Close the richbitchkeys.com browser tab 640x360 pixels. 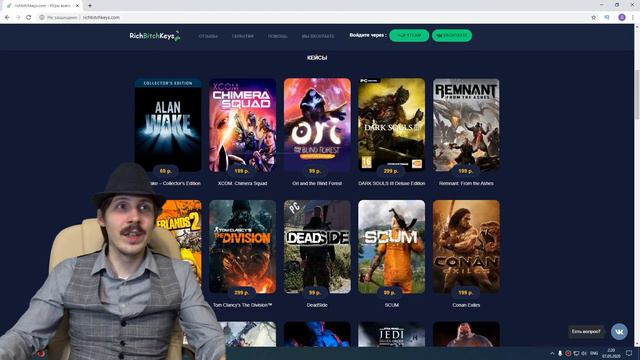tap(78, 6)
